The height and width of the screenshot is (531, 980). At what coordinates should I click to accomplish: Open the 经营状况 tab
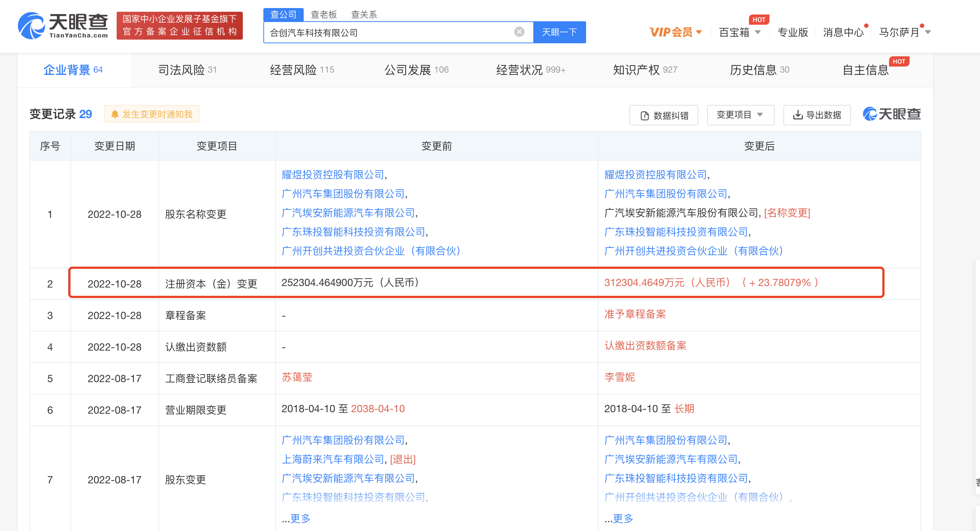click(x=531, y=70)
